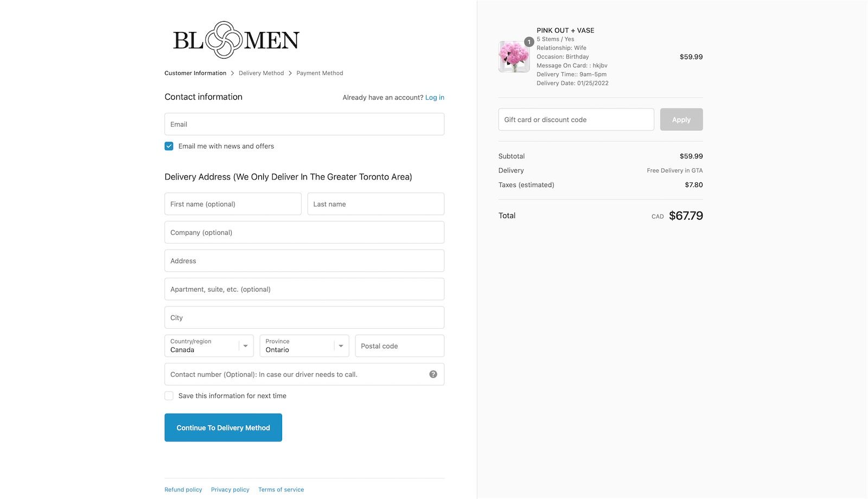Image resolution: width=868 pixels, height=499 pixels.
Task: Click into the Gift card or discount code field
Action: (x=576, y=119)
